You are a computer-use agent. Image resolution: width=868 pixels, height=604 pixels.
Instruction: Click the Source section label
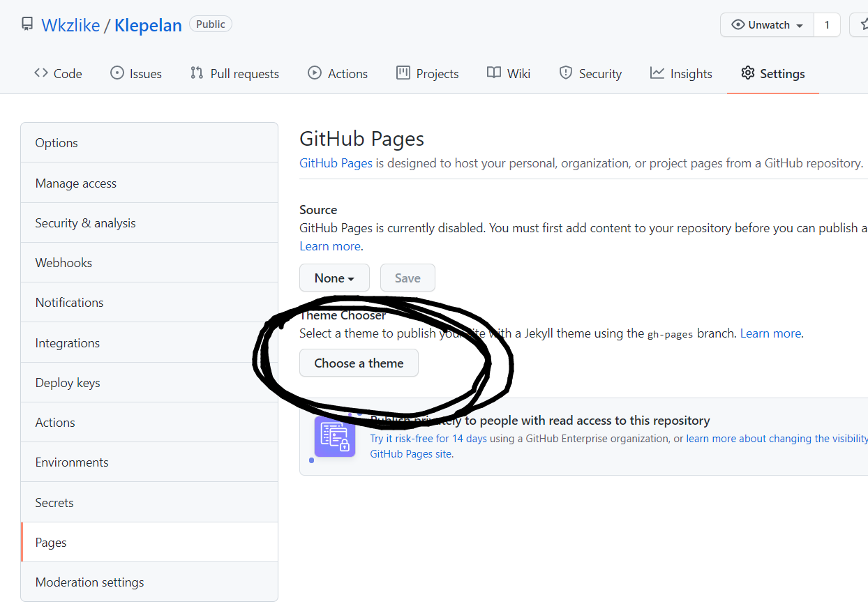click(318, 209)
